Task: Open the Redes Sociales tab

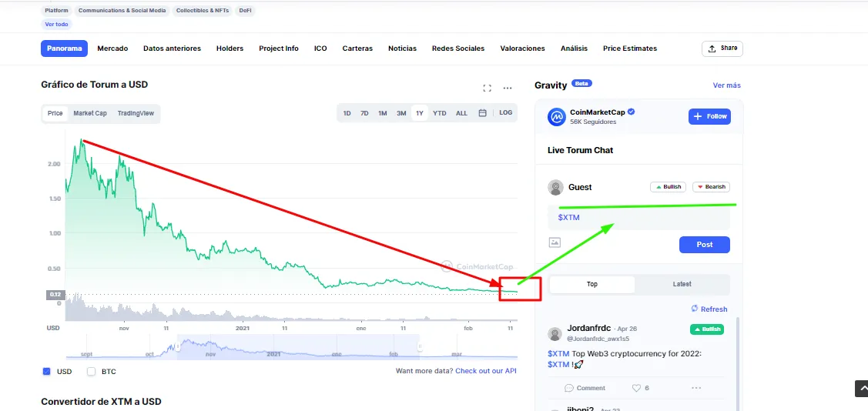Action: 458,48
